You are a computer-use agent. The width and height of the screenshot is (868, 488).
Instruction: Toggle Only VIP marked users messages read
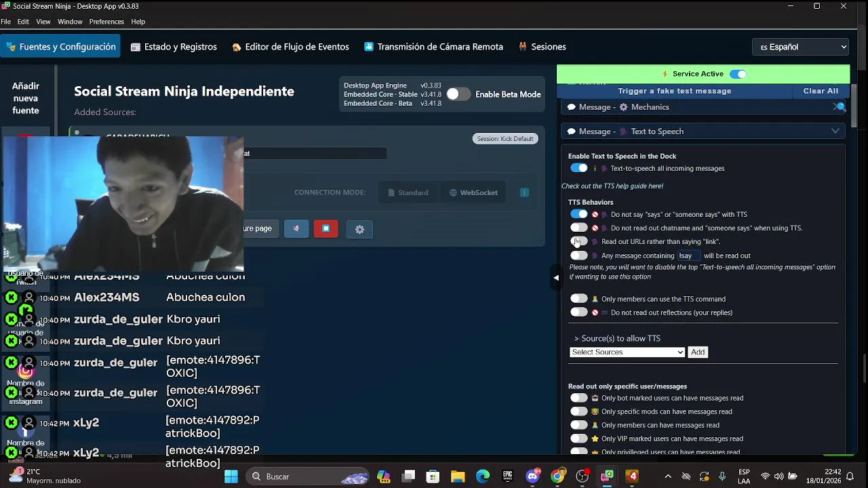click(579, 439)
